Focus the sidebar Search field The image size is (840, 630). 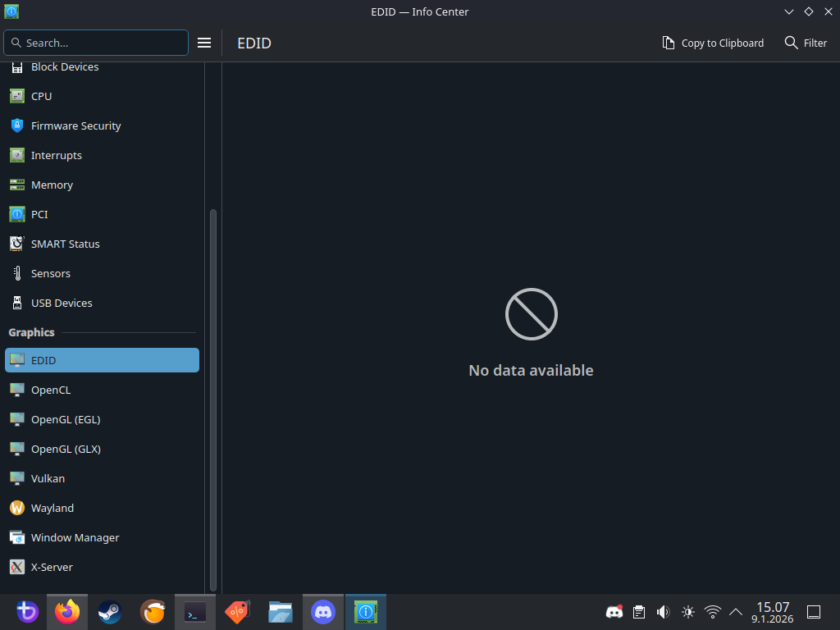coord(96,43)
